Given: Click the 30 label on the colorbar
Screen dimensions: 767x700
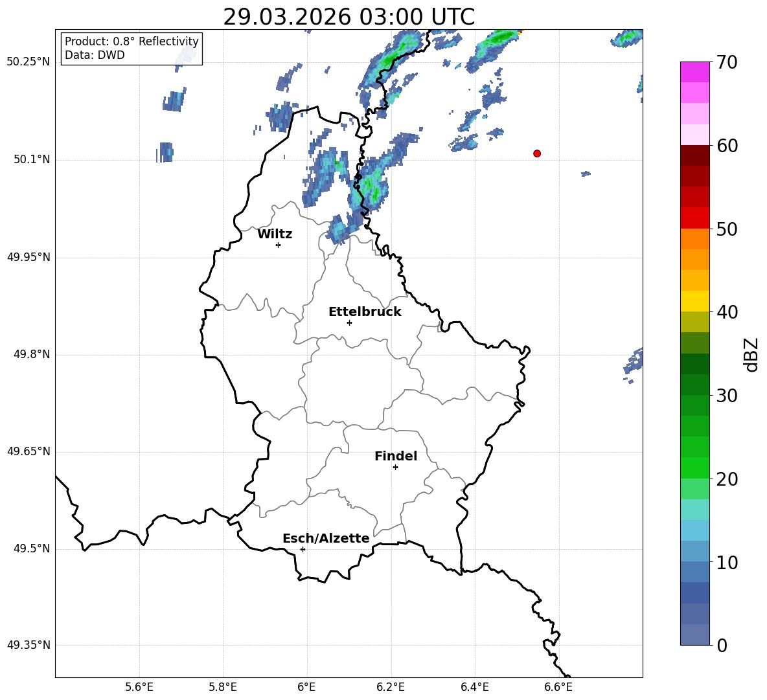Looking at the screenshot, I should pos(727,396).
